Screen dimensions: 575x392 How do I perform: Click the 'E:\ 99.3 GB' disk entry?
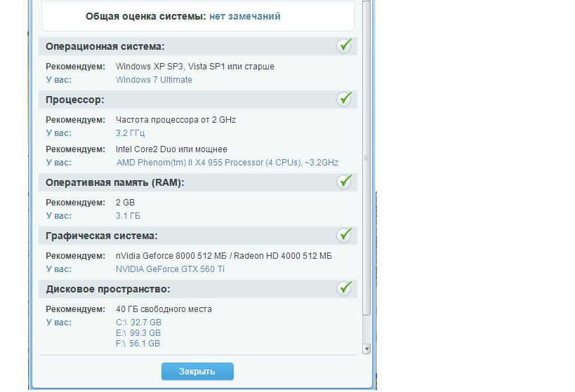[138, 332]
